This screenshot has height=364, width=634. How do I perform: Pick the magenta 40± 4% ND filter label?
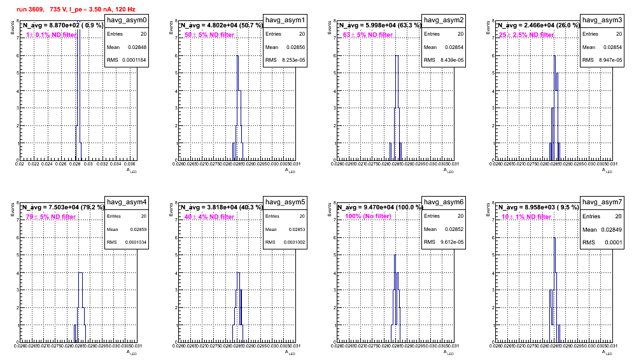pyautogui.click(x=209, y=217)
